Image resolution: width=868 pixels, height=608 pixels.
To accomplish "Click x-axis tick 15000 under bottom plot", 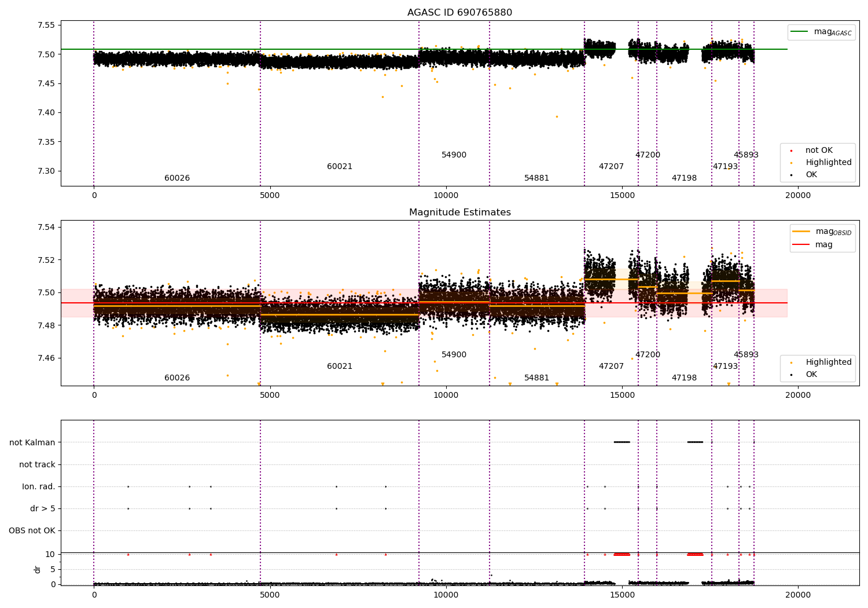I will click(x=622, y=595).
